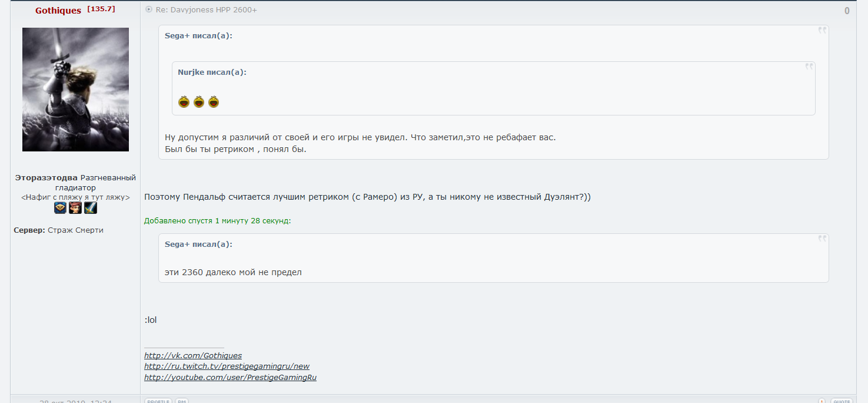Click the ':lol' text in the post

coord(151,320)
